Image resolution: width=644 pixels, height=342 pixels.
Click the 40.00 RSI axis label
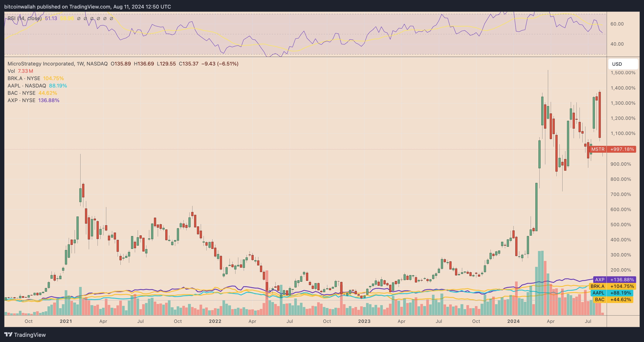coord(617,44)
